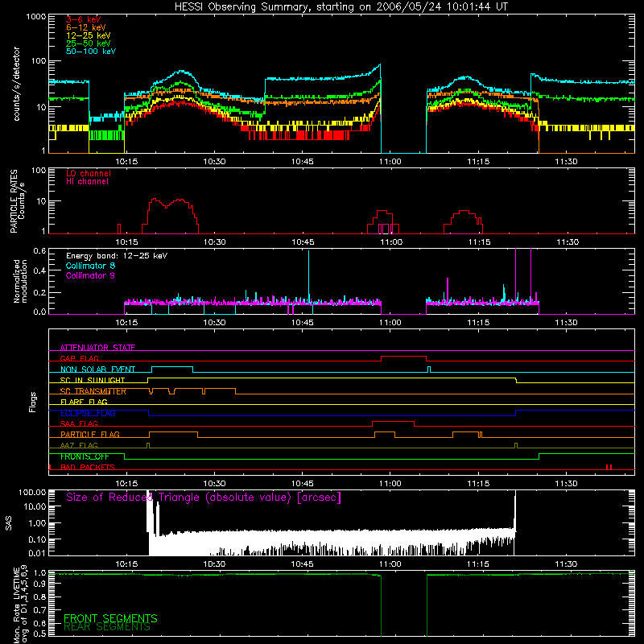Click the 'Collimator 9' legend label
The width and height of the screenshot is (644, 644).
pos(90,275)
